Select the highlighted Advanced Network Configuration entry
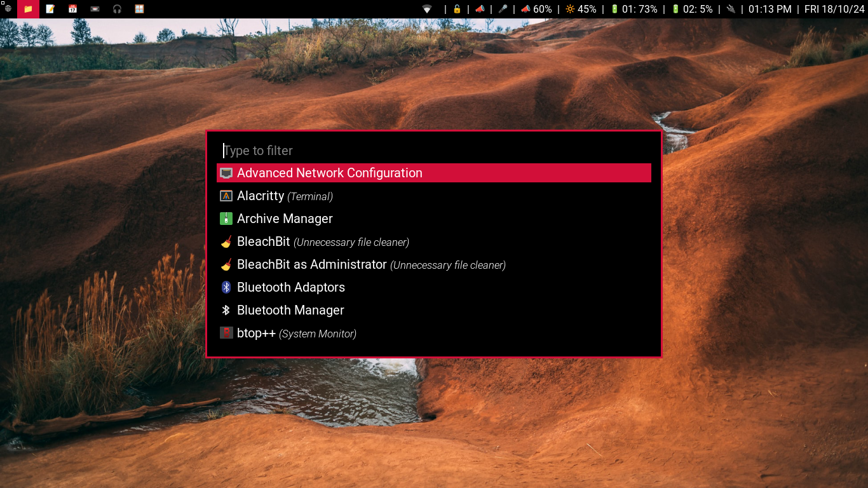868x488 pixels. click(x=329, y=172)
